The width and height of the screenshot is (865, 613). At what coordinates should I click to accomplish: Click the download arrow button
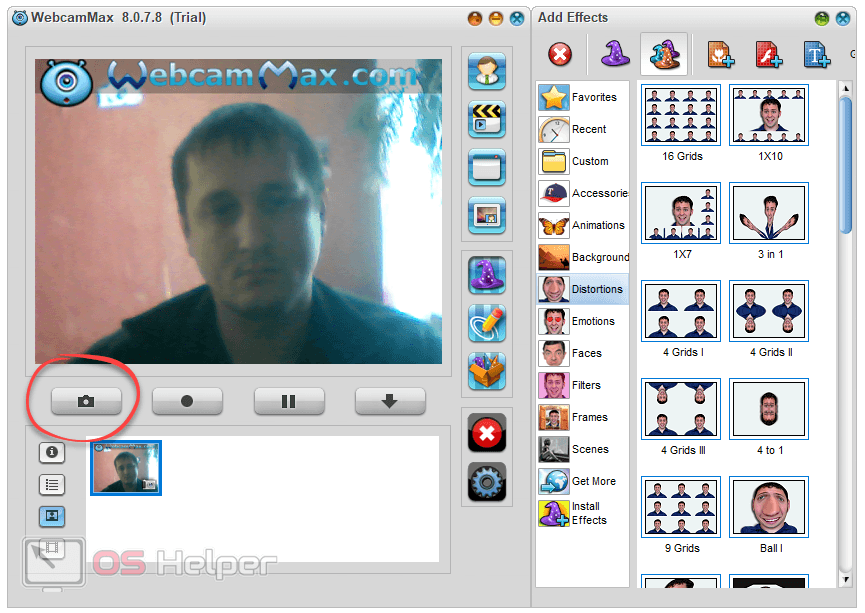[x=390, y=401]
